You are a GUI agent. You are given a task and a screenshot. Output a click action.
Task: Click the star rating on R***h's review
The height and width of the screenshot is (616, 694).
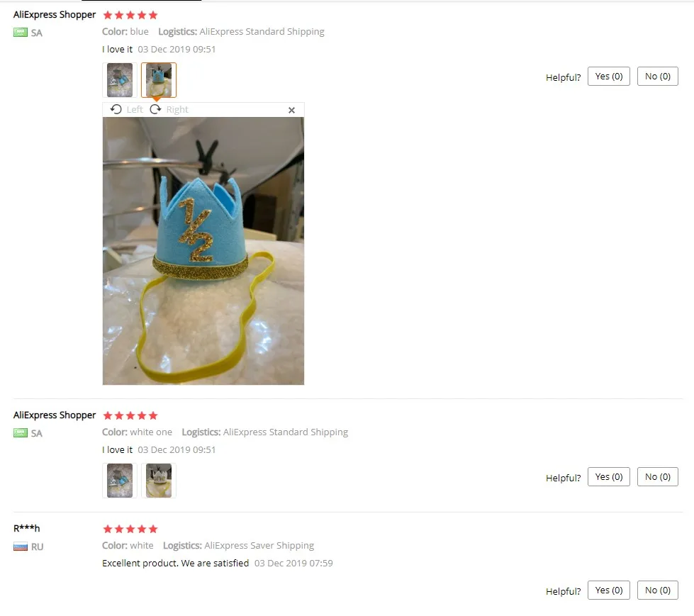tap(130, 529)
